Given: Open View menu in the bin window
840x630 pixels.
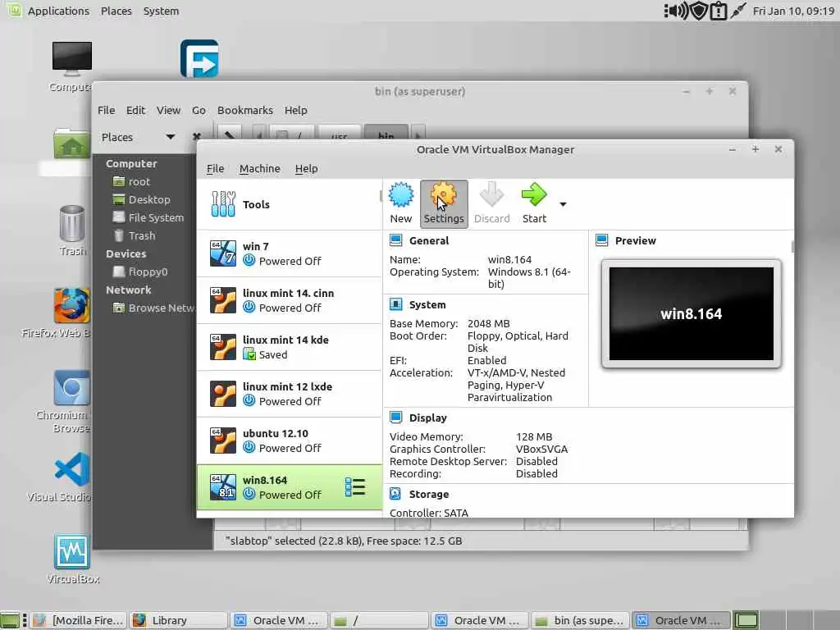Looking at the screenshot, I should point(168,110).
